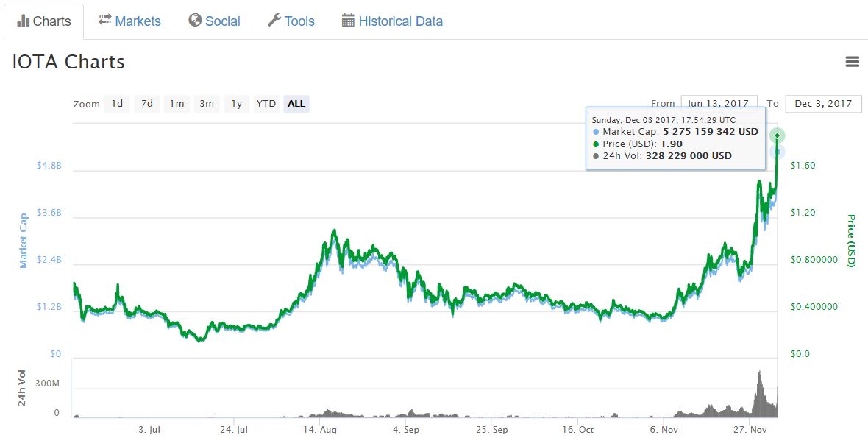Click the Price (USD) axis title
Screen dimensions: 868x438
point(851,240)
